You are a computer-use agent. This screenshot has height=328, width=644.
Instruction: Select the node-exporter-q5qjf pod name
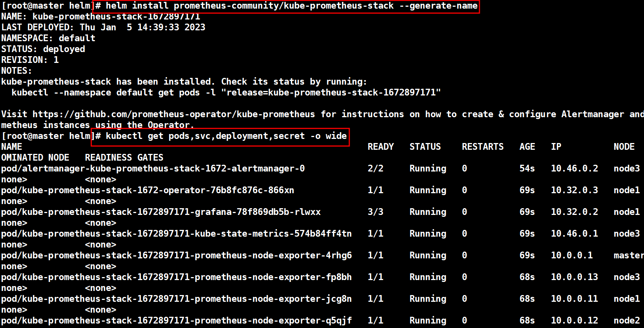tap(177, 321)
